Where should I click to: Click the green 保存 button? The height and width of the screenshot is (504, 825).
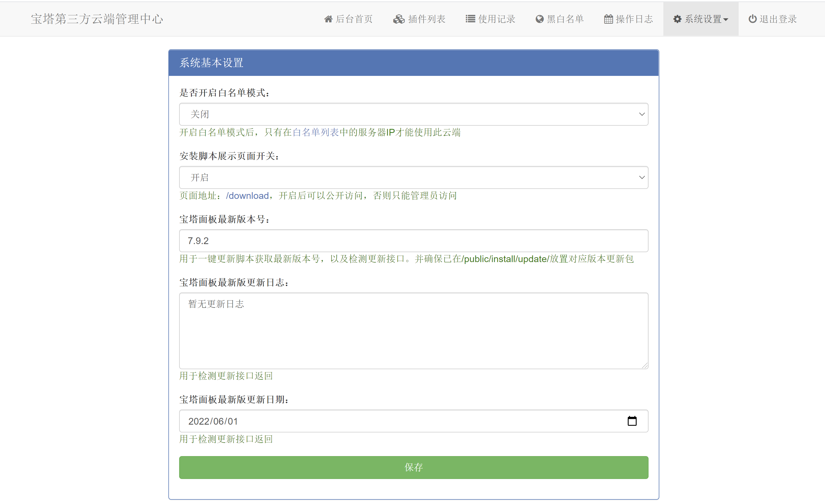[x=413, y=467]
